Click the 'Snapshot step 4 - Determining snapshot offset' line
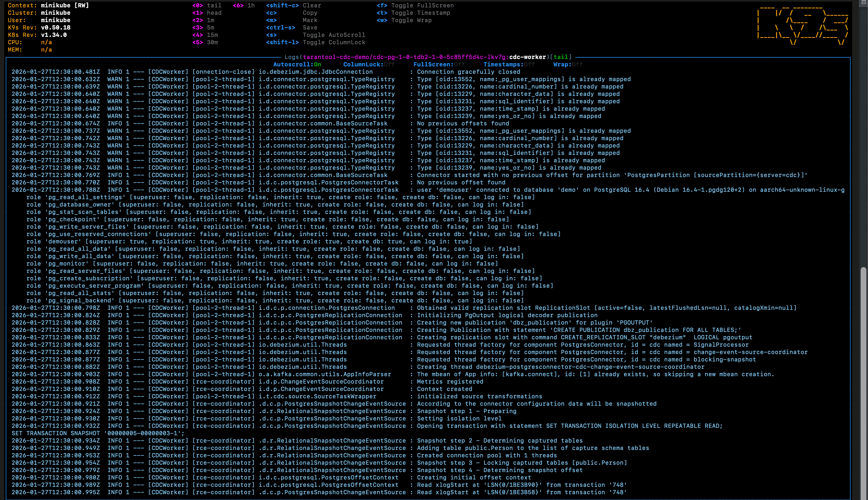 [297, 470]
